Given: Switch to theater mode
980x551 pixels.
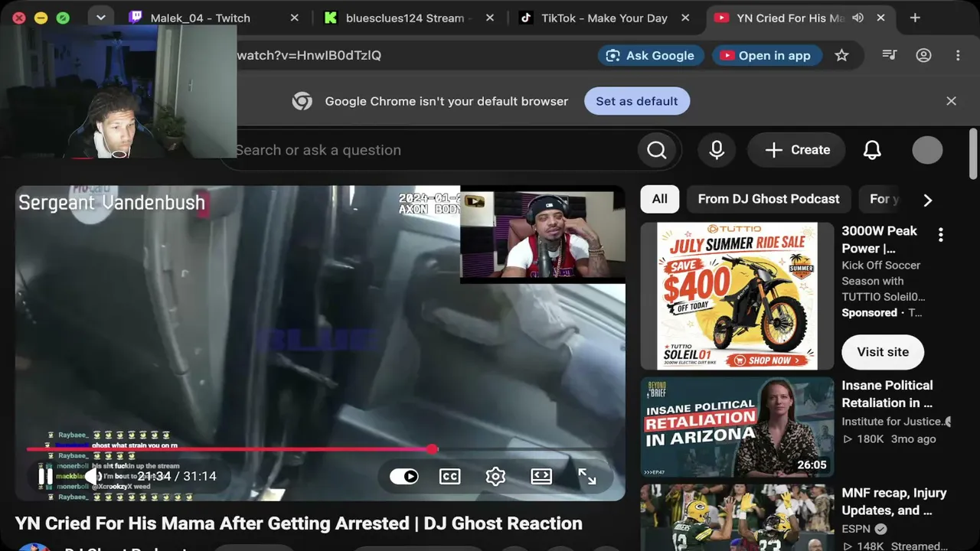Looking at the screenshot, I should (x=541, y=476).
